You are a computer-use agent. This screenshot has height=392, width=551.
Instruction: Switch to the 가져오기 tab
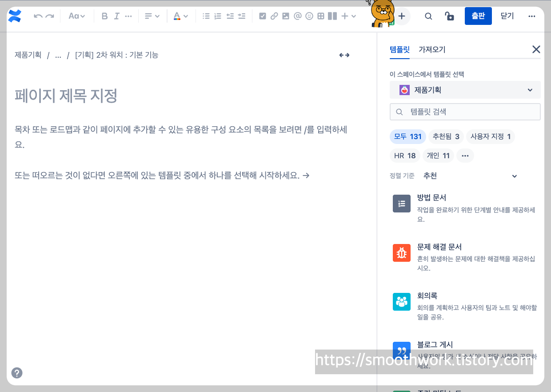[x=432, y=50]
